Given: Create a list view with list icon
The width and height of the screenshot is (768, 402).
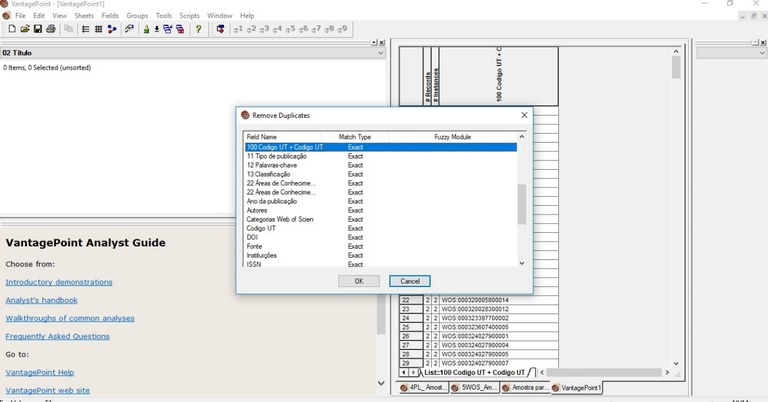Looking at the screenshot, I should (86, 29).
